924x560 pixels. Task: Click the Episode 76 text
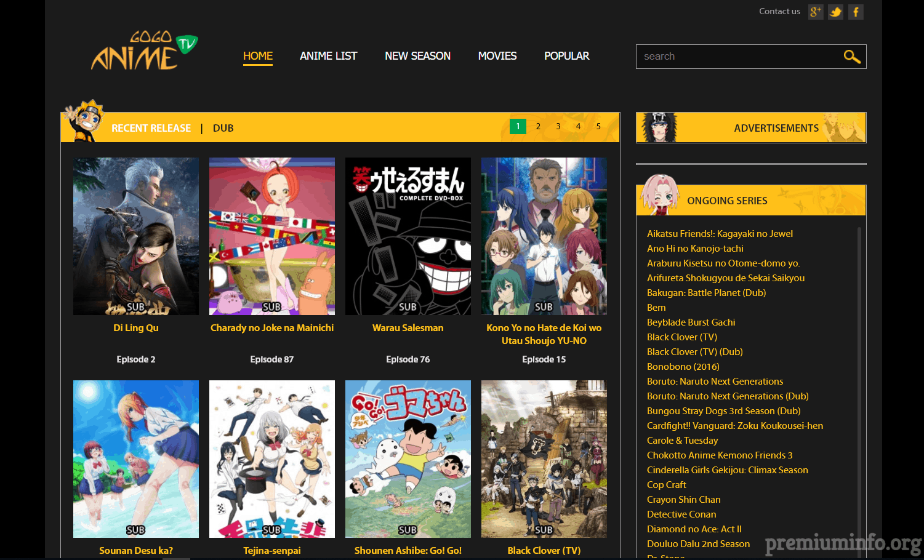pyautogui.click(x=408, y=359)
